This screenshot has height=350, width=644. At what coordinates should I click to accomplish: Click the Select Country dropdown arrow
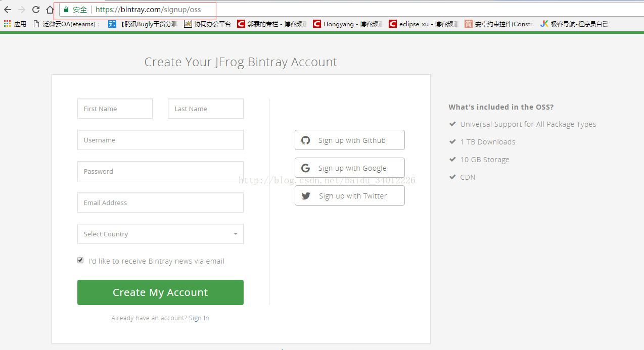tap(236, 234)
